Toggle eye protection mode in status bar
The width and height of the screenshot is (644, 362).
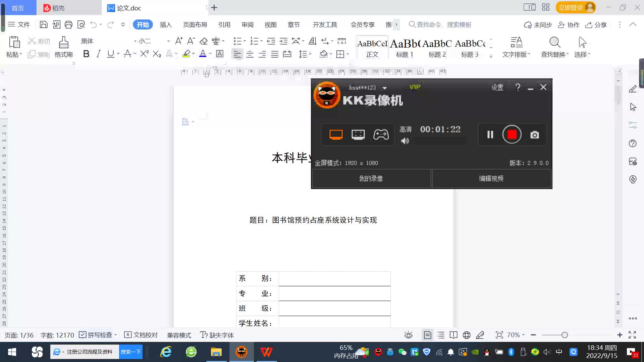(408, 335)
